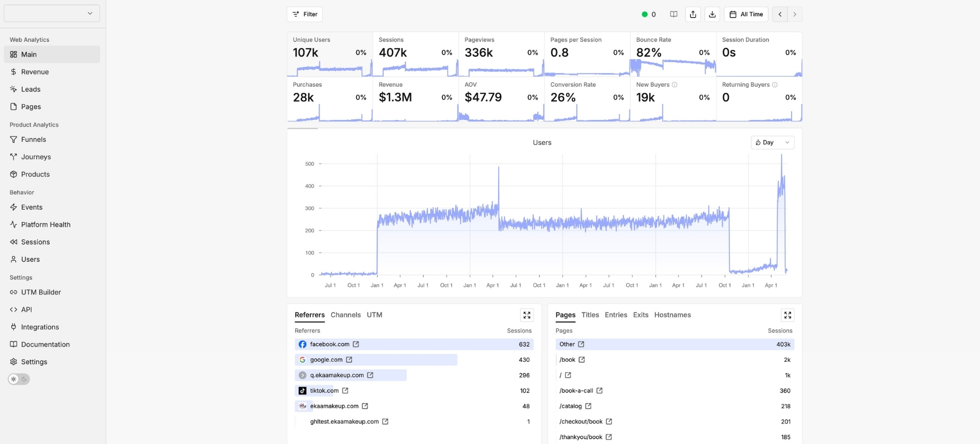Image resolution: width=980 pixels, height=444 pixels.
Task: Select the Unique Users metric card
Action: [330, 55]
